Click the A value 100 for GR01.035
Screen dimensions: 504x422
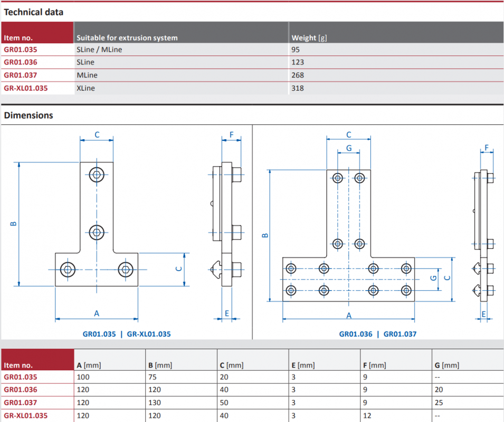[x=83, y=377]
